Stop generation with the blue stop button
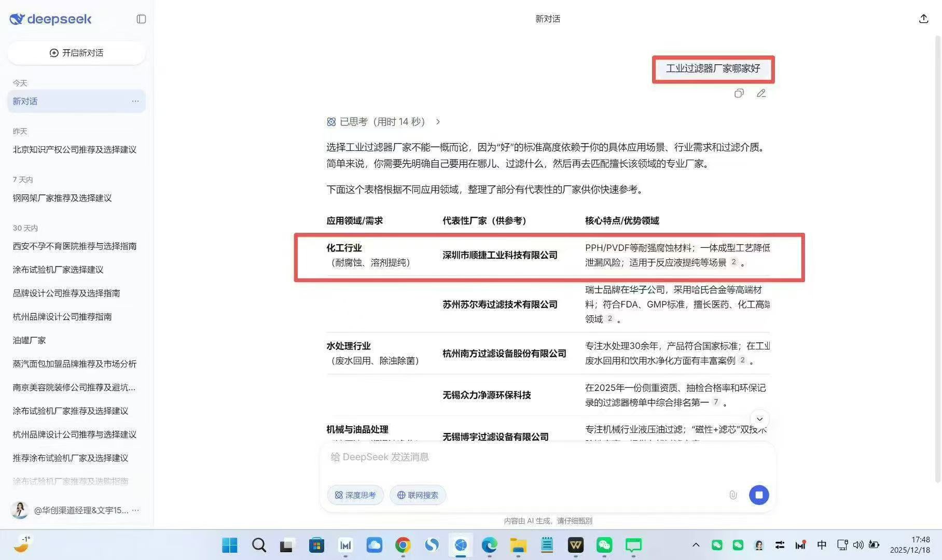This screenshot has width=942, height=560. click(x=759, y=495)
